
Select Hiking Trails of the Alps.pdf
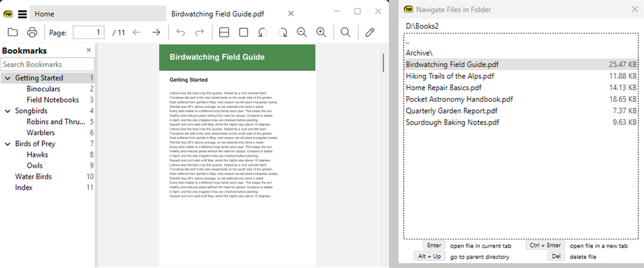coord(521,76)
